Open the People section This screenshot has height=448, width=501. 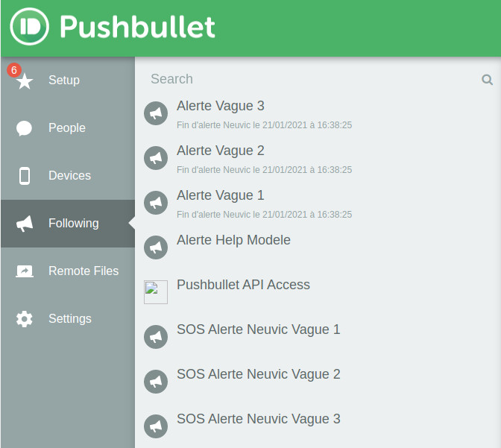point(67,128)
